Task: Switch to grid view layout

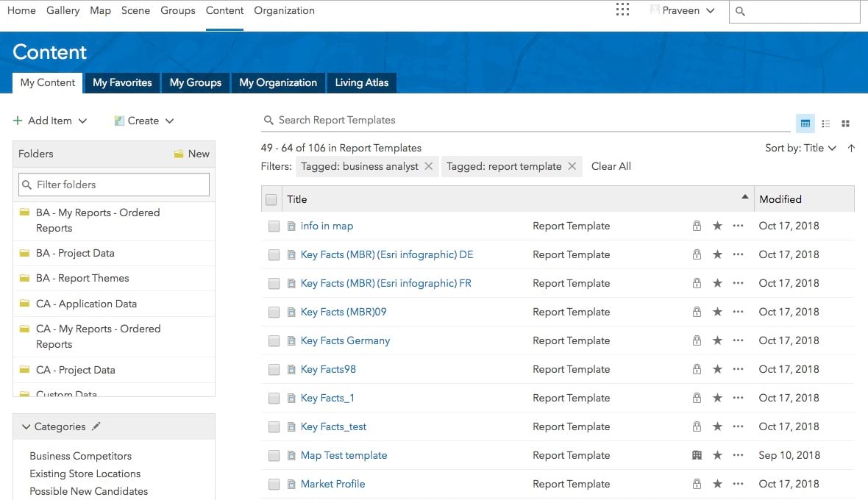Action: tap(845, 124)
